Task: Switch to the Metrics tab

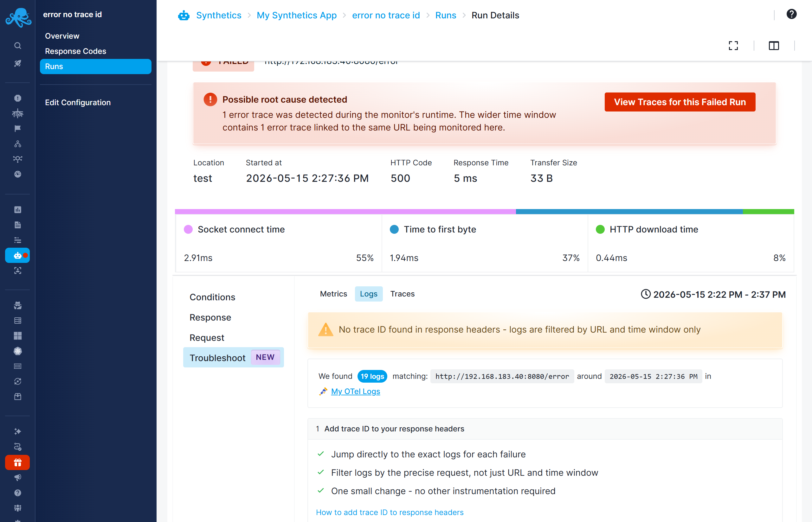Action: (x=333, y=294)
